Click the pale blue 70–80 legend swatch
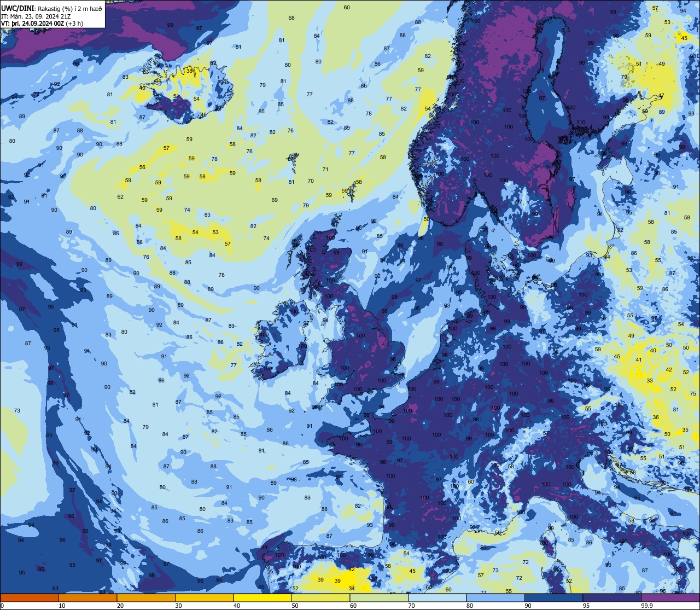The height and width of the screenshot is (610, 700). 437,598
